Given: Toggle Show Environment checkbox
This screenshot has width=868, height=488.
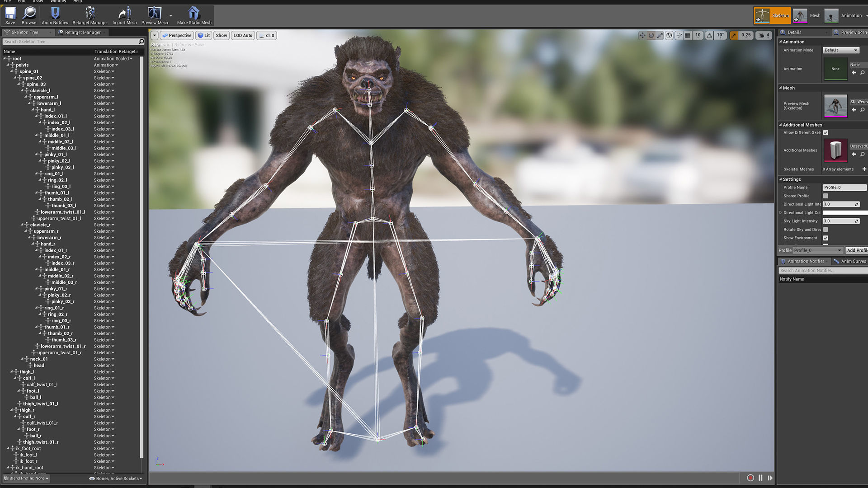Looking at the screenshot, I should point(826,238).
